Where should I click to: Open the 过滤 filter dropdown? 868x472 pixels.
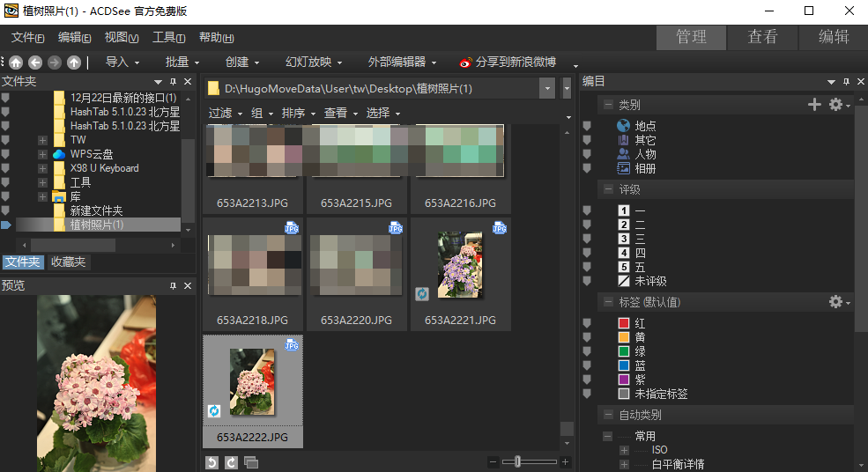point(226,113)
